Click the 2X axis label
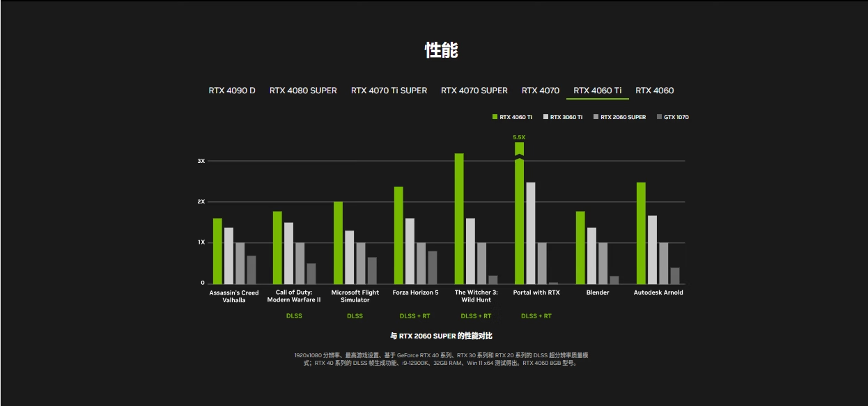The image size is (868, 406). pos(201,202)
